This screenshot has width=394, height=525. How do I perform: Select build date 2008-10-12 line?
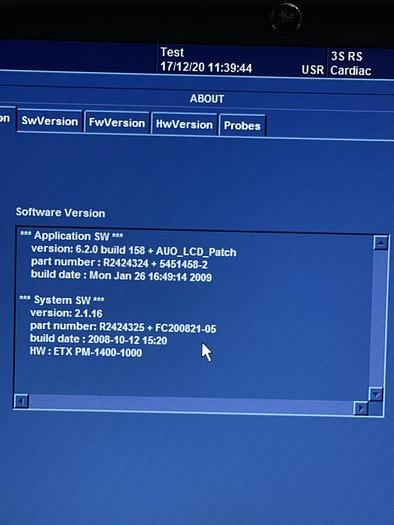point(98,340)
